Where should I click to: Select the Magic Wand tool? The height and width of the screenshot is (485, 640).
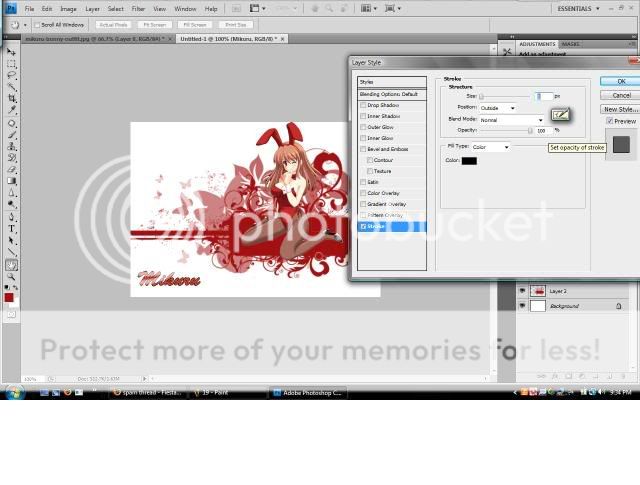(11, 87)
